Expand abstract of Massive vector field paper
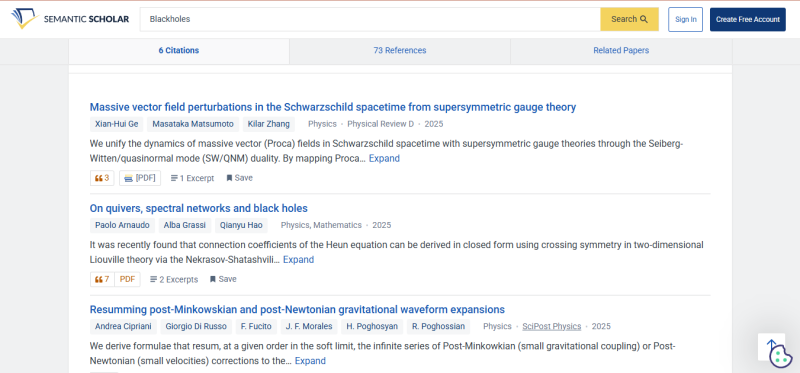The width and height of the screenshot is (800, 373). (384, 158)
